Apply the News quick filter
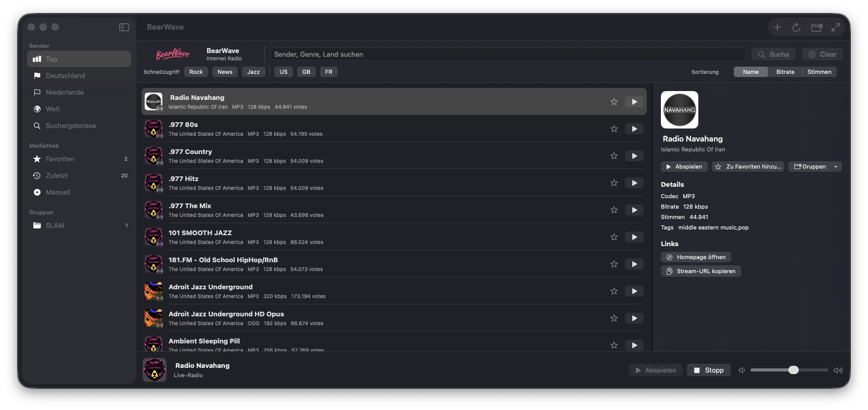Image resolution: width=868 pixels, height=410 pixels. (225, 72)
